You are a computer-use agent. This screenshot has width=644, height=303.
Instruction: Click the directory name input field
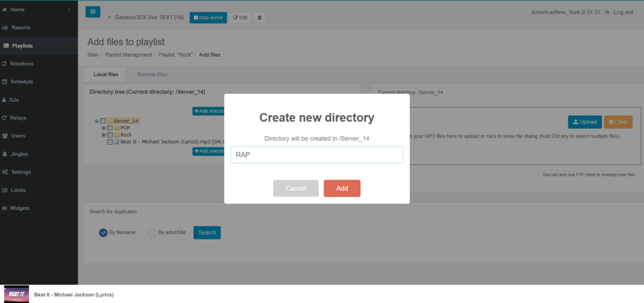[x=316, y=155]
